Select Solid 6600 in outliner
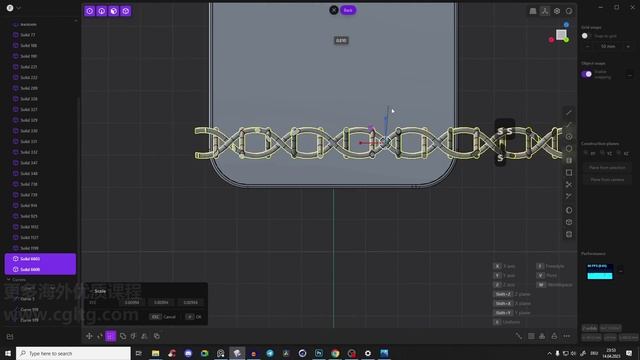This screenshot has height=360, width=640. tap(40, 269)
